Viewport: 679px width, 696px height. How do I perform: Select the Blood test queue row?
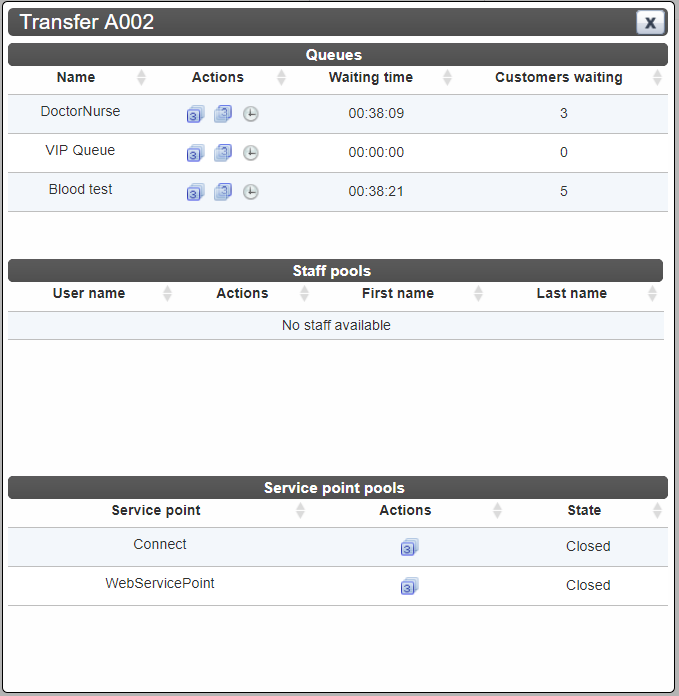(338, 192)
